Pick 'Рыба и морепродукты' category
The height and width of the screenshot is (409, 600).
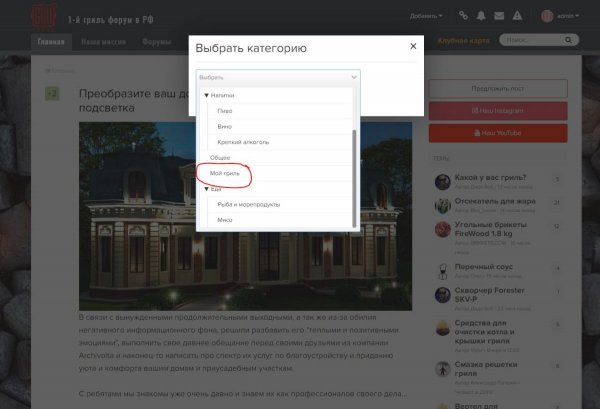click(x=248, y=204)
